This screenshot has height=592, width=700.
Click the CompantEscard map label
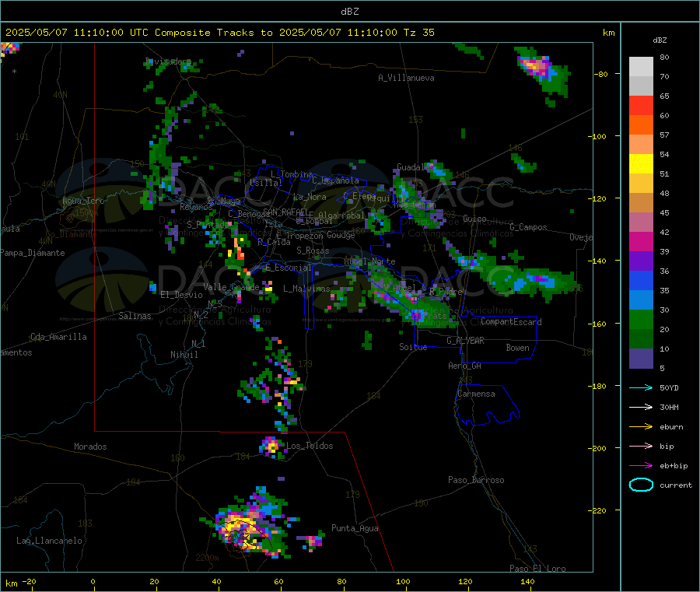(511, 322)
